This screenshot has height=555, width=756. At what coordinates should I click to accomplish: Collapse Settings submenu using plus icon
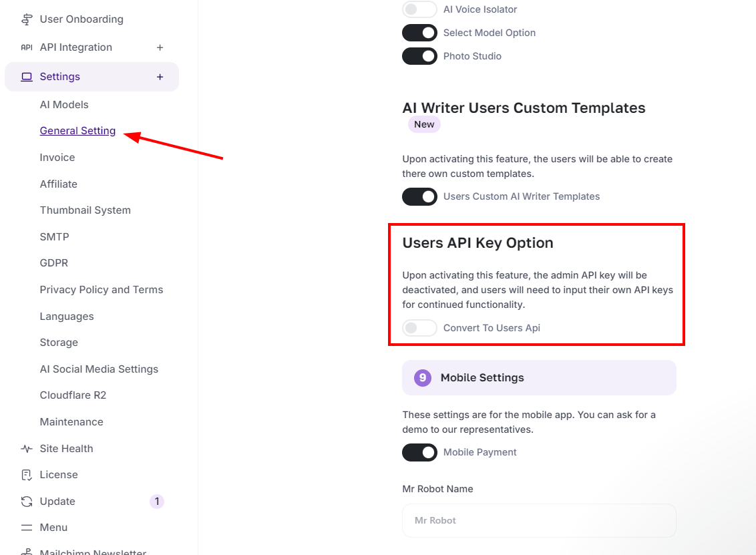click(160, 77)
